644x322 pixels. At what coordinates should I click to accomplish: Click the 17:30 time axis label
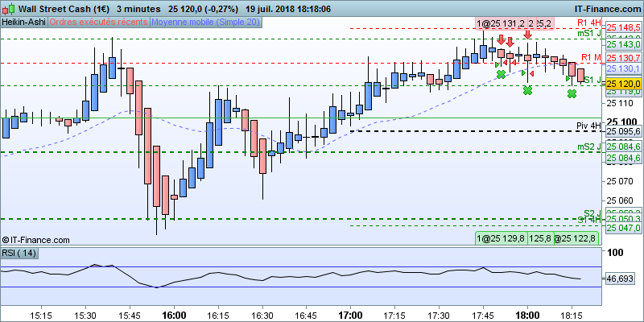point(439,315)
